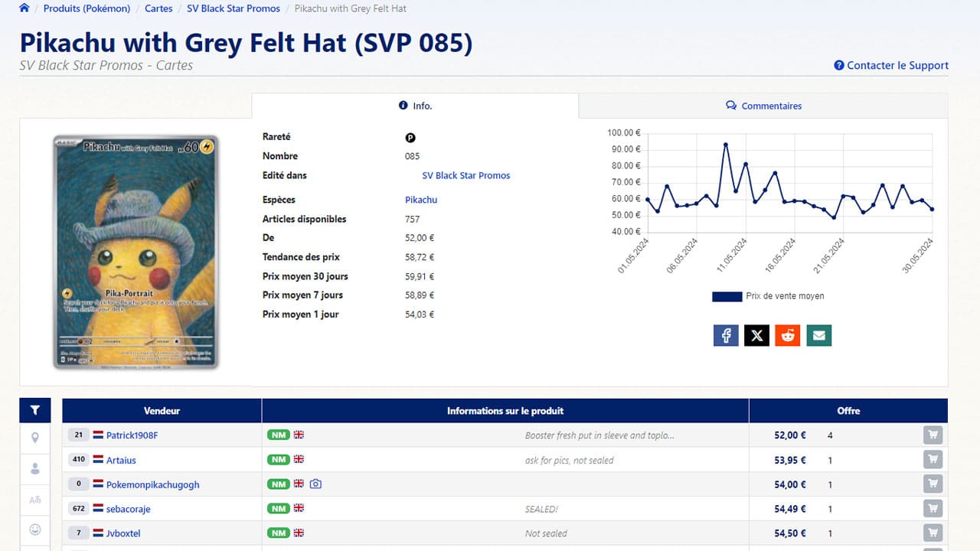Click the 53,95 € offer price

point(790,460)
